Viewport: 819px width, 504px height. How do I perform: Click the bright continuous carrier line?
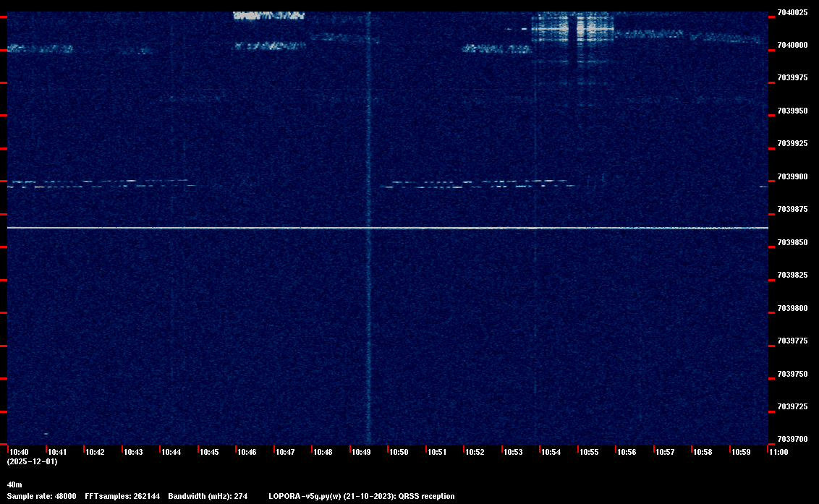pyautogui.click(x=388, y=228)
